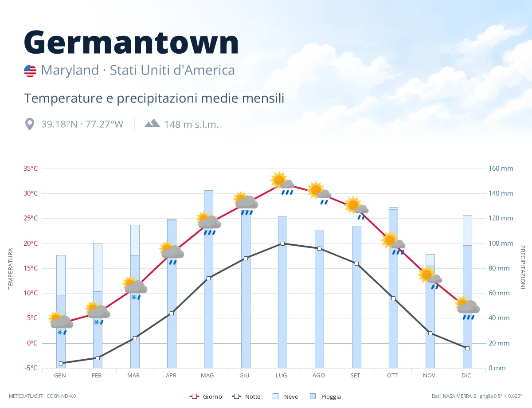This screenshot has height=408, width=532.
Task: Click the January weather icon with snow and rain
Action: pyautogui.click(x=61, y=323)
